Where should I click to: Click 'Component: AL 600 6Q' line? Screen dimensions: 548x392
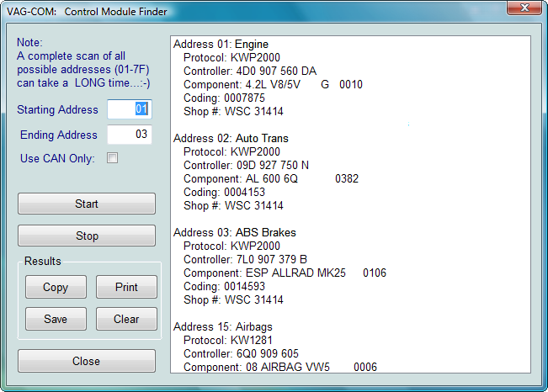(x=271, y=179)
